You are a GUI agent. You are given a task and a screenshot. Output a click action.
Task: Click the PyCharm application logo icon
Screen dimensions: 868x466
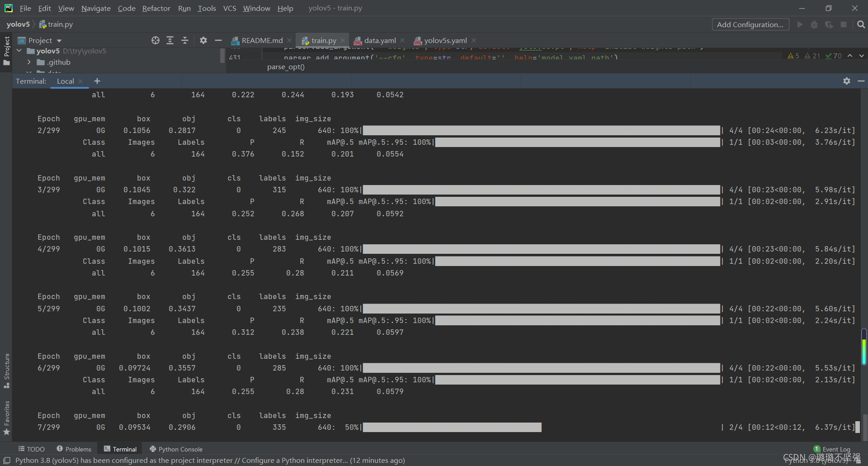(x=8, y=8)
